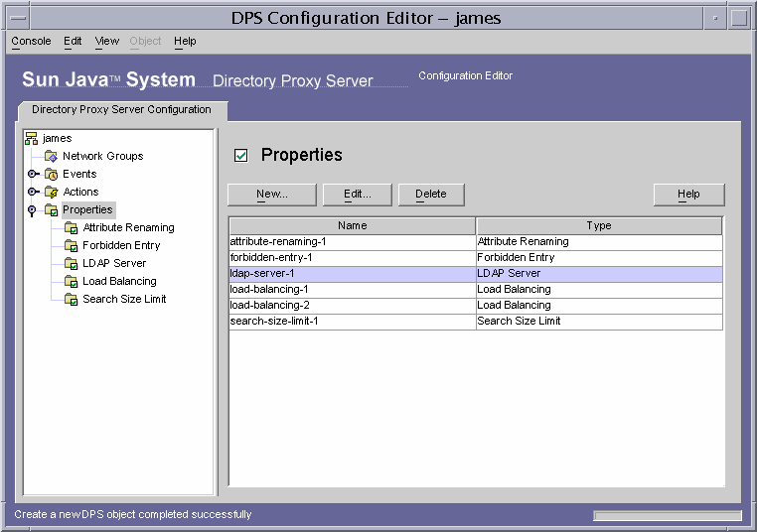Minimize the DPS Configuration Editor window
Viewport: 757px width, 532px height.
pyautogui.click(x=715, y=18)
